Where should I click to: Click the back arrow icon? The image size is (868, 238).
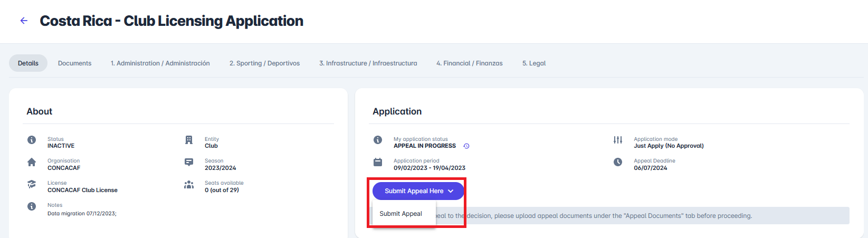(x=24, y=21)
